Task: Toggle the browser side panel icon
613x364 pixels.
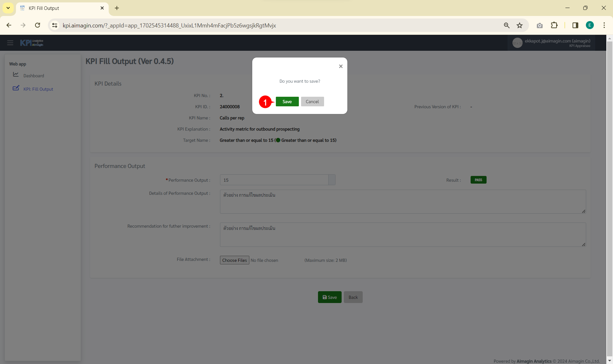Action: (575, 25)
